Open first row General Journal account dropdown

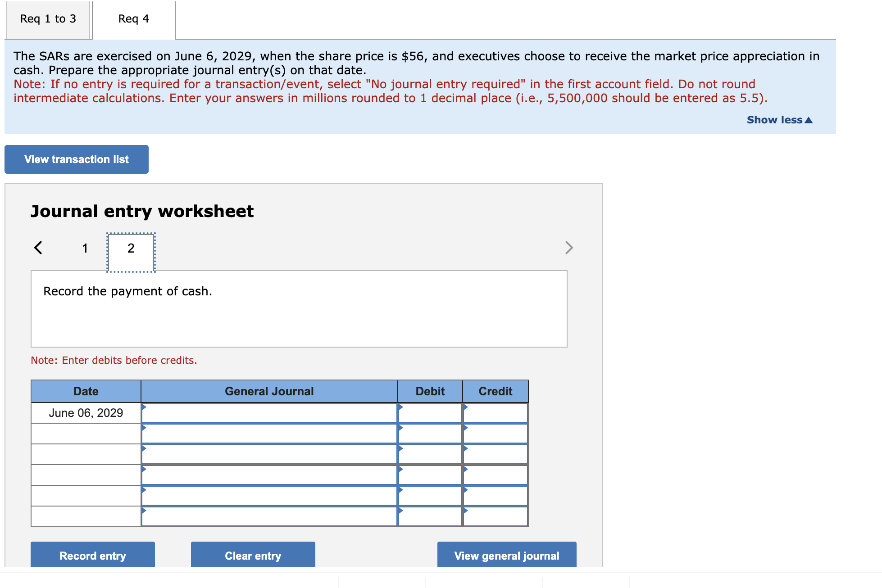pos(269,413)
